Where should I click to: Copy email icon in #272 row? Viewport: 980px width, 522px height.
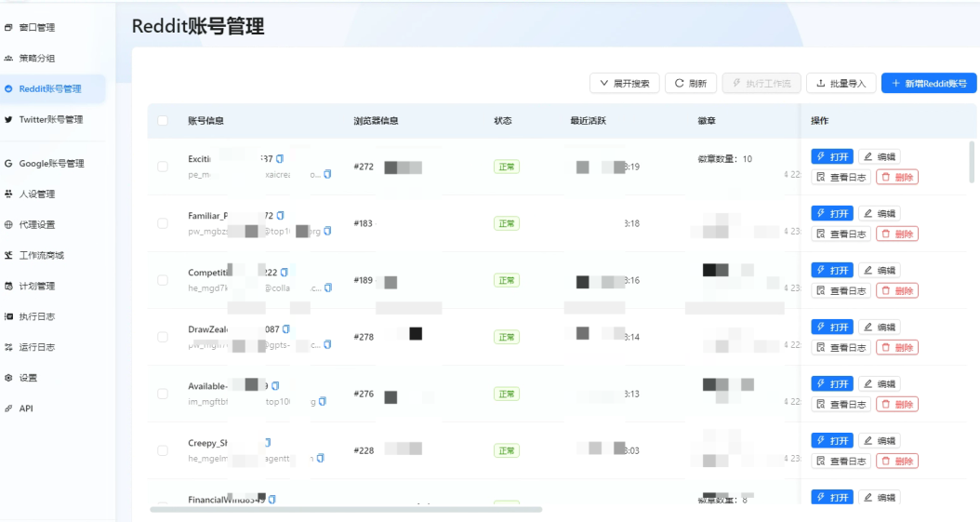pos(327,174)
